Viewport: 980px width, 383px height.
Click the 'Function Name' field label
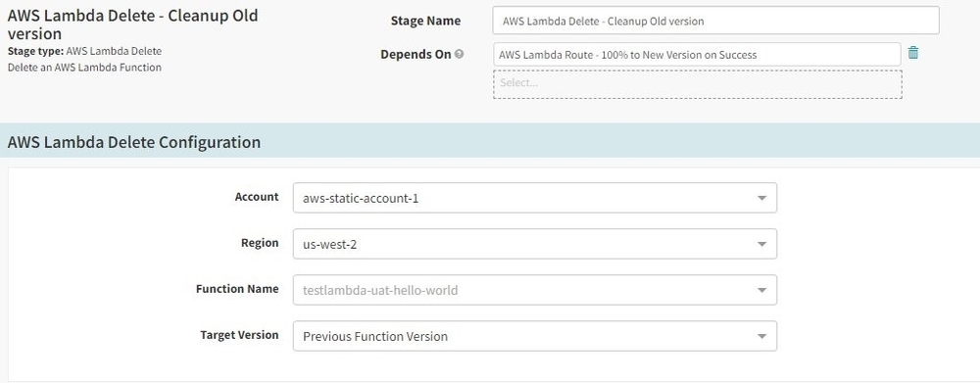coord(237,289)
